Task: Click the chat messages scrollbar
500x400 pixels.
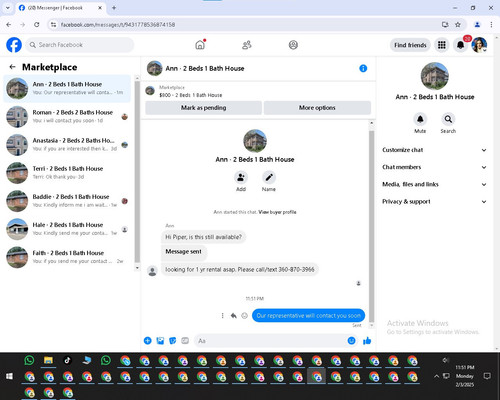Action: [371, 226]
